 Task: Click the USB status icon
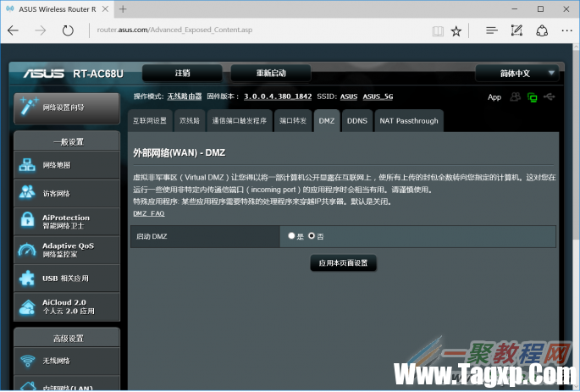tap(550, 97)
